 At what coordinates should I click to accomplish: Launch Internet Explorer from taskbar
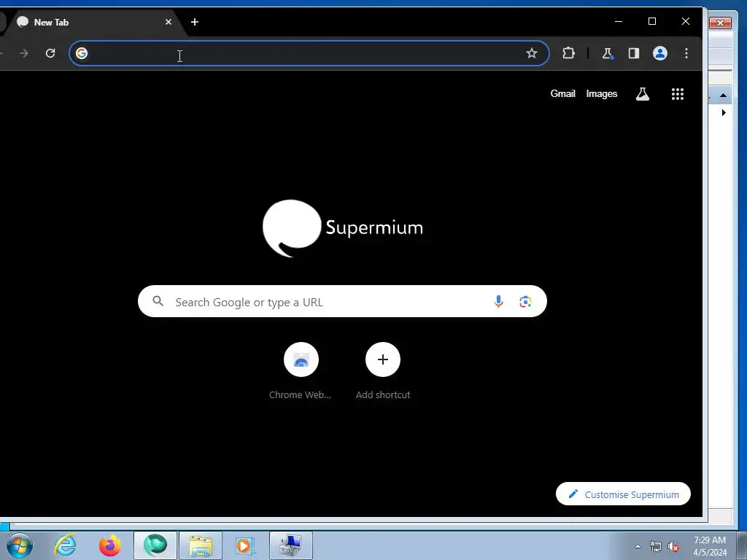(65, 545)
